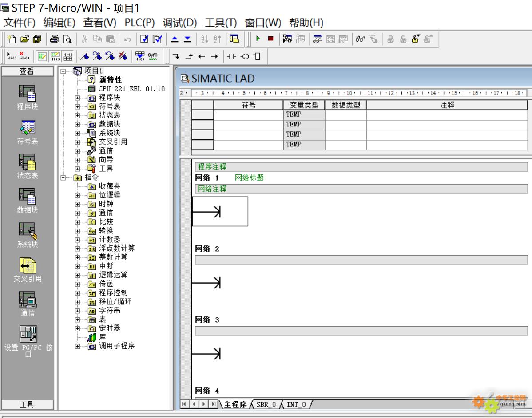532x418 pixels.
Task: Clear all bookmarks with the crossed-flag icon
Action: [x=123, y=56]
